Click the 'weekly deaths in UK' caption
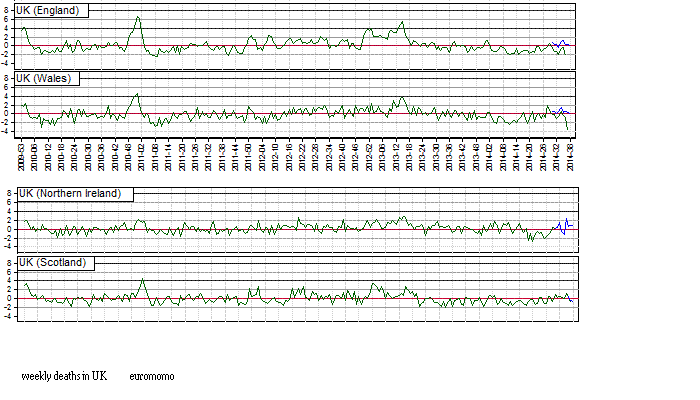 coord(64,376)
